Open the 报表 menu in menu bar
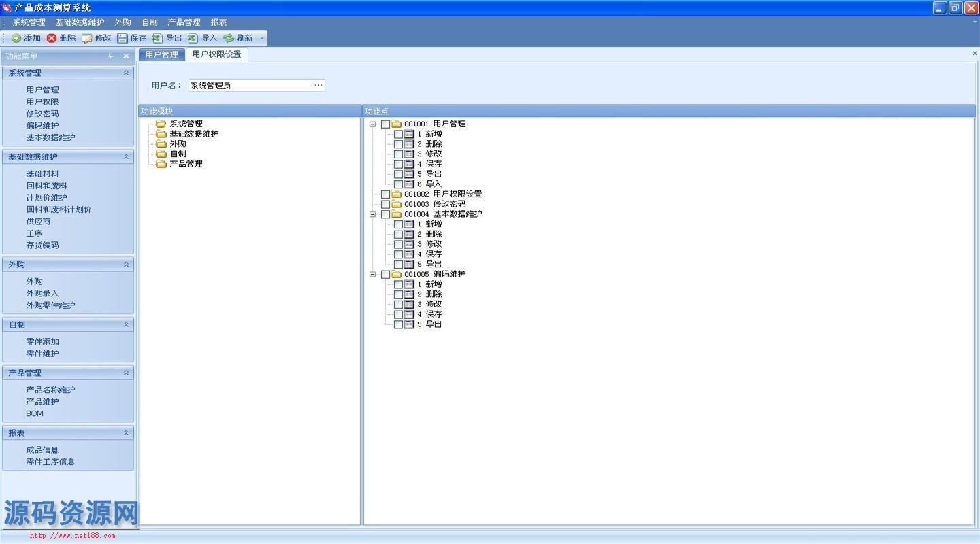This screenshot has width=980, height=544. coord(218,22)
